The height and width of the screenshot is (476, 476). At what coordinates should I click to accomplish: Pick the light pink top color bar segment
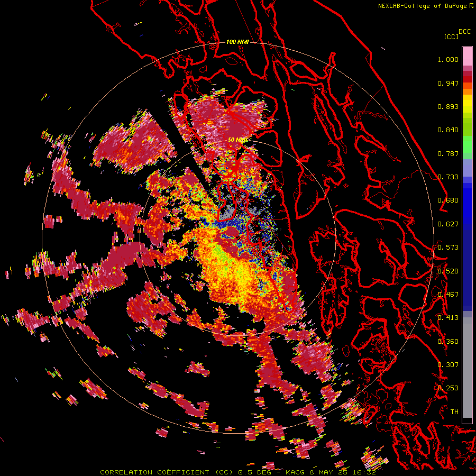(467, 56)
